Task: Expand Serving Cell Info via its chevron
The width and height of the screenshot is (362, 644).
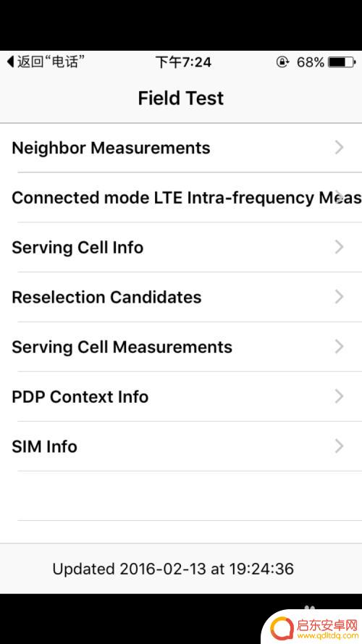Action: coord(339,247)
